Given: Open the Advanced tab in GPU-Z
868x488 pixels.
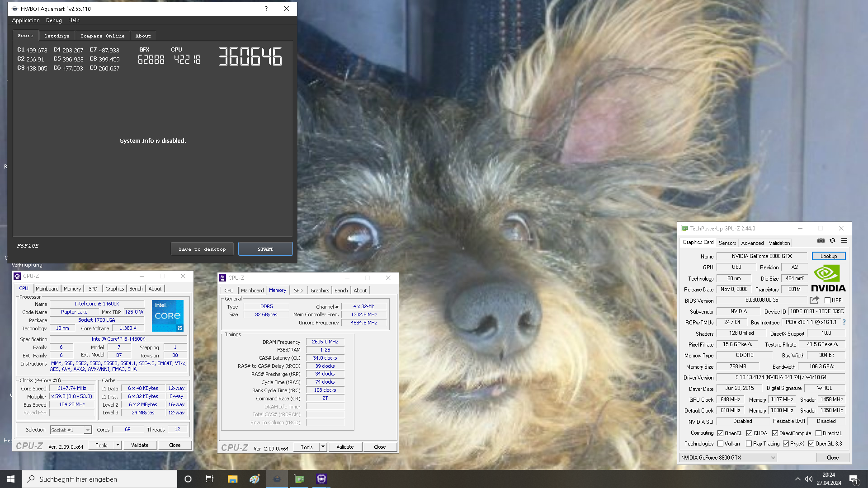Looking at the screenshot, I should (752, 243).
